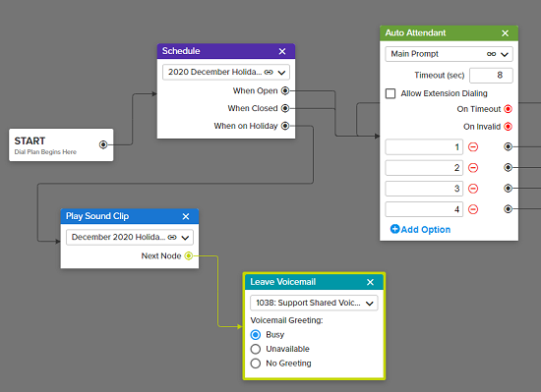541x392 pixels.
Task: Remove option 3 with red minus icon
Action: tap(473, 189)
